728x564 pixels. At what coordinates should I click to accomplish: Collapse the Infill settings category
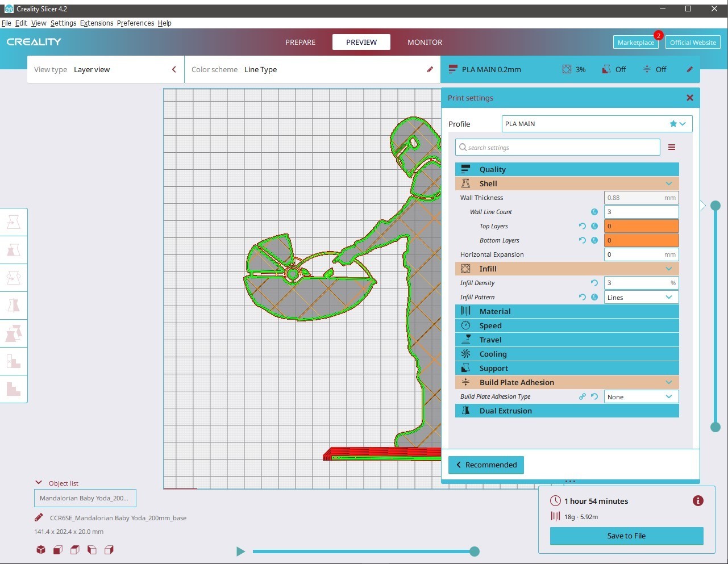[x=567, y=269]
